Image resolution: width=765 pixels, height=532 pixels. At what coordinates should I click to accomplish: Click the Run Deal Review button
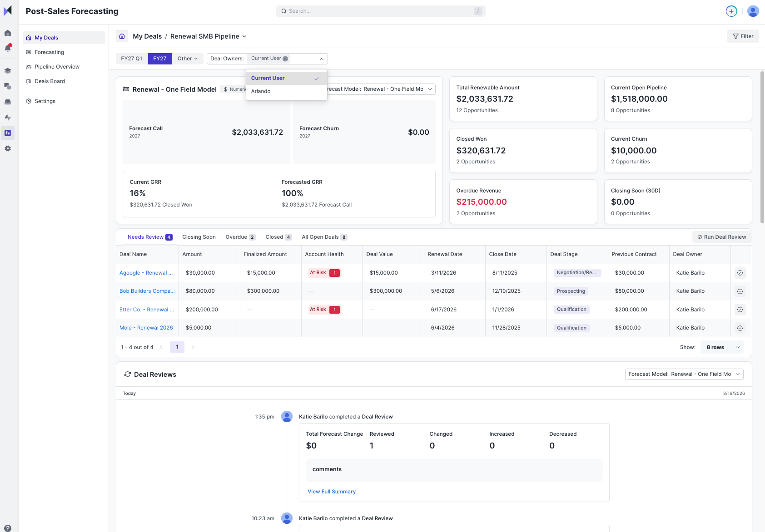coord(721,237)
